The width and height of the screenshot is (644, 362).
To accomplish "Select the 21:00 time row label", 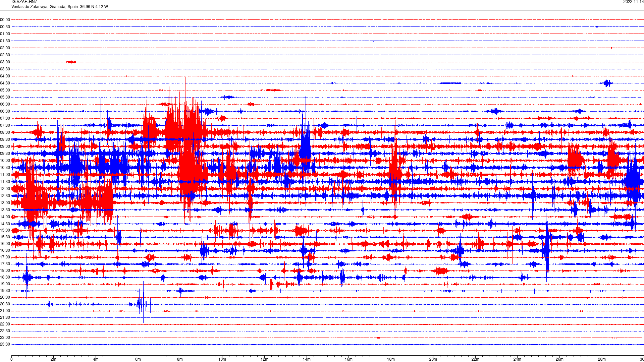I will [x=5, y=311].
